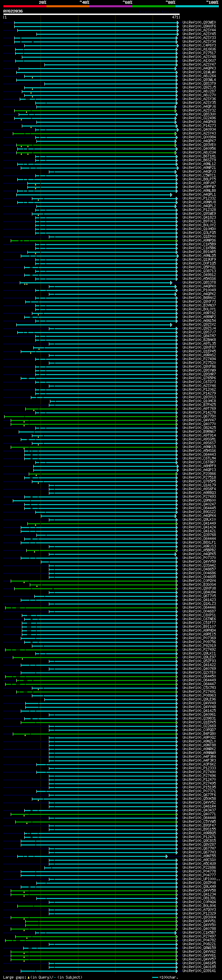Select label UniRef100_A9NP21
Screen dimensions: 222x980
199,168
